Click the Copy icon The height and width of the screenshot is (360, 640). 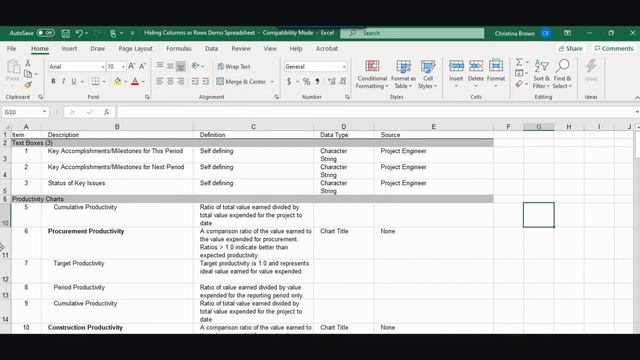(x=28, y=74)
